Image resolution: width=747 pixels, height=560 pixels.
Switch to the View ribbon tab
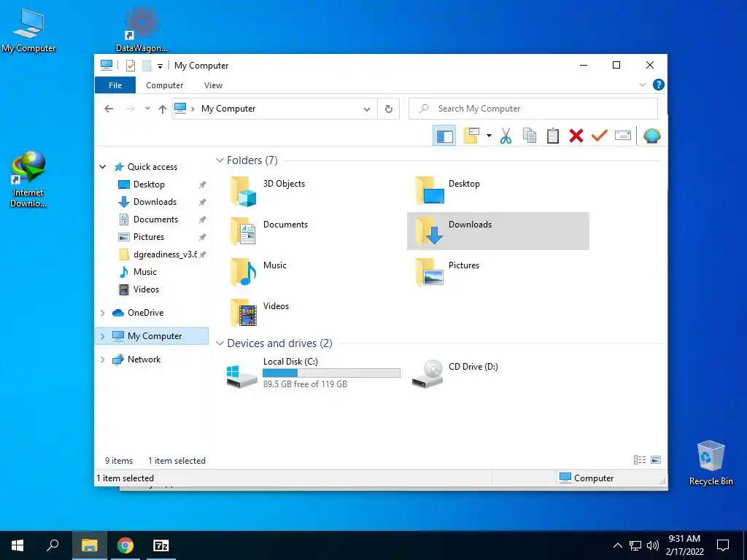pos(213,85)
